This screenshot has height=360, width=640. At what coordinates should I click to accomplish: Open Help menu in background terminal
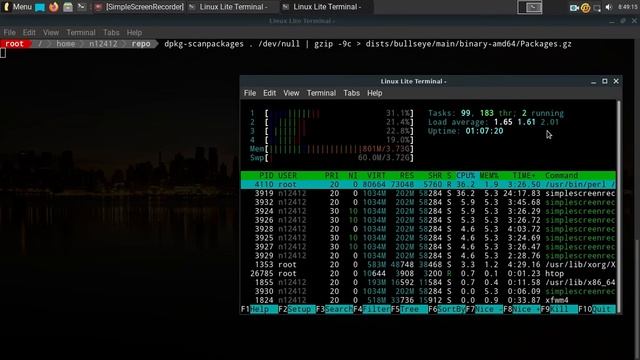(x=134, y=32)
